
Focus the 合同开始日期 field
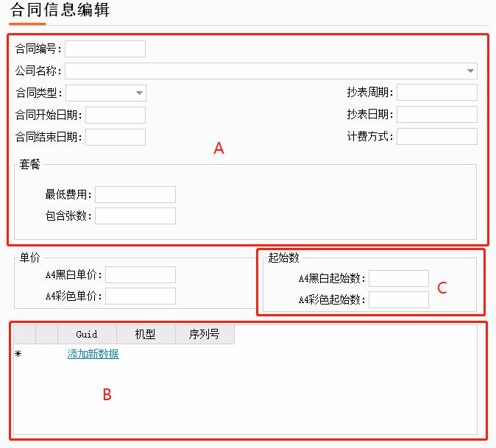point(116,115)
